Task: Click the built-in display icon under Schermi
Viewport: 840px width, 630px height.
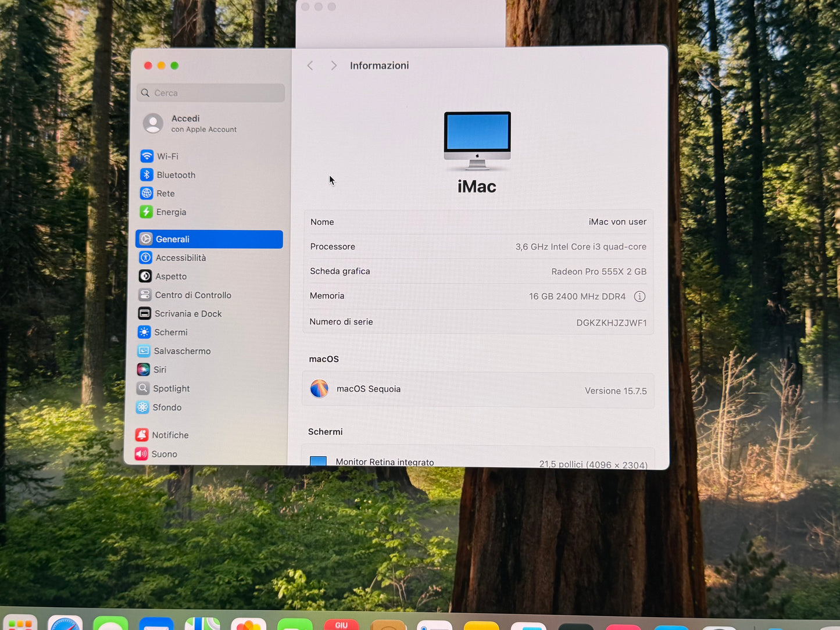Action: [319, 461]
